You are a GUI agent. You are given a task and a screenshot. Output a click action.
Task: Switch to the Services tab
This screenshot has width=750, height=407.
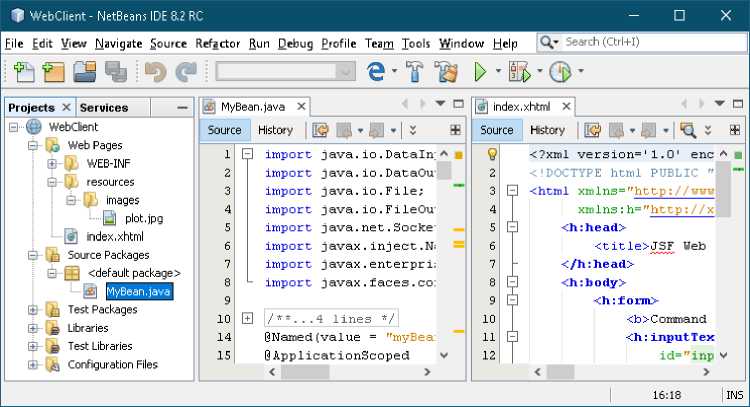click(x=104, y=107)
